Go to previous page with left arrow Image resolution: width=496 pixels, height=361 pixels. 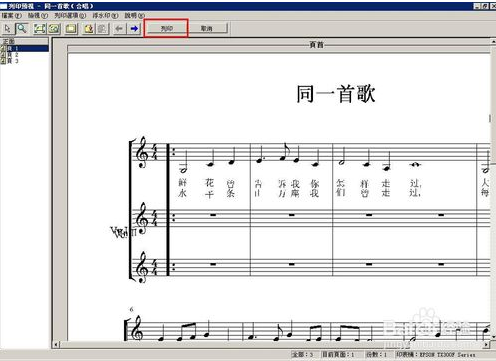pos(119,29)
